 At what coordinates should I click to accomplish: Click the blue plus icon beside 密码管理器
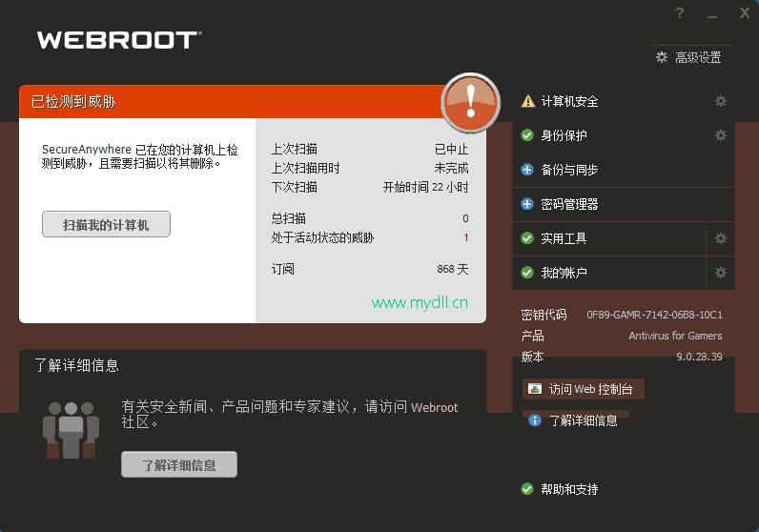tap(527, 204)
